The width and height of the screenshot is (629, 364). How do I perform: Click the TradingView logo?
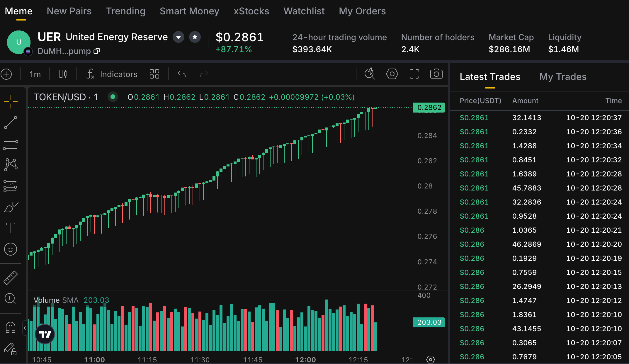[45, 334]
